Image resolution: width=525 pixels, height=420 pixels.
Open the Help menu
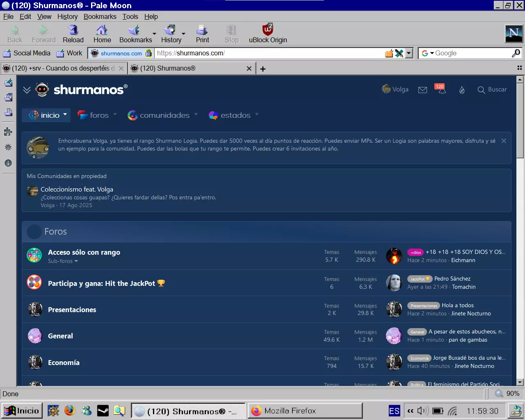coord(151,16)
